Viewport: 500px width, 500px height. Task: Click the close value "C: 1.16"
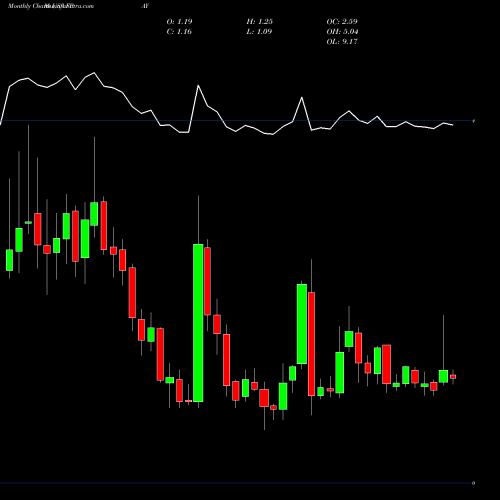[179, 32]
